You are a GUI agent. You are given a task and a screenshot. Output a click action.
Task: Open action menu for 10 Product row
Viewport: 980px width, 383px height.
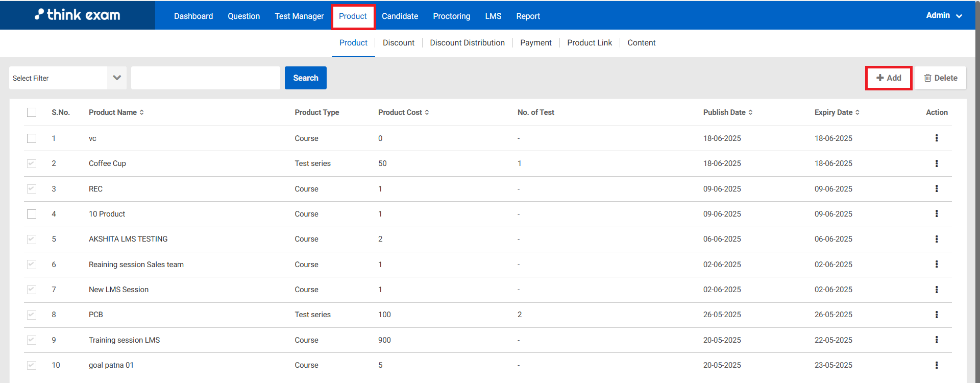[936, 213]
